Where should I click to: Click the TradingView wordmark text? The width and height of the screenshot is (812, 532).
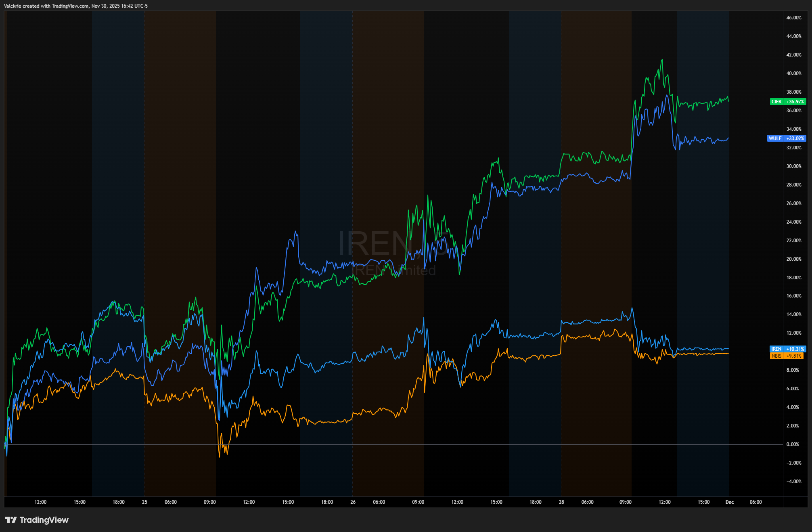coord(44,520)
